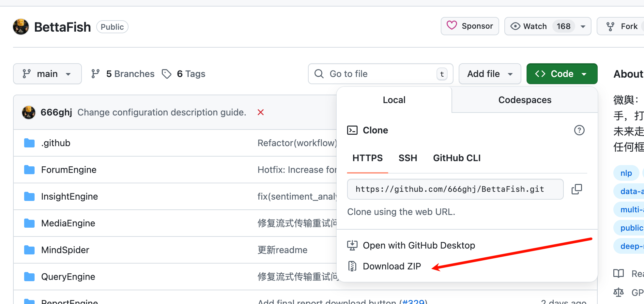
Task: Click the terminal icon next to Clone
Action: (x=352, y=130)
